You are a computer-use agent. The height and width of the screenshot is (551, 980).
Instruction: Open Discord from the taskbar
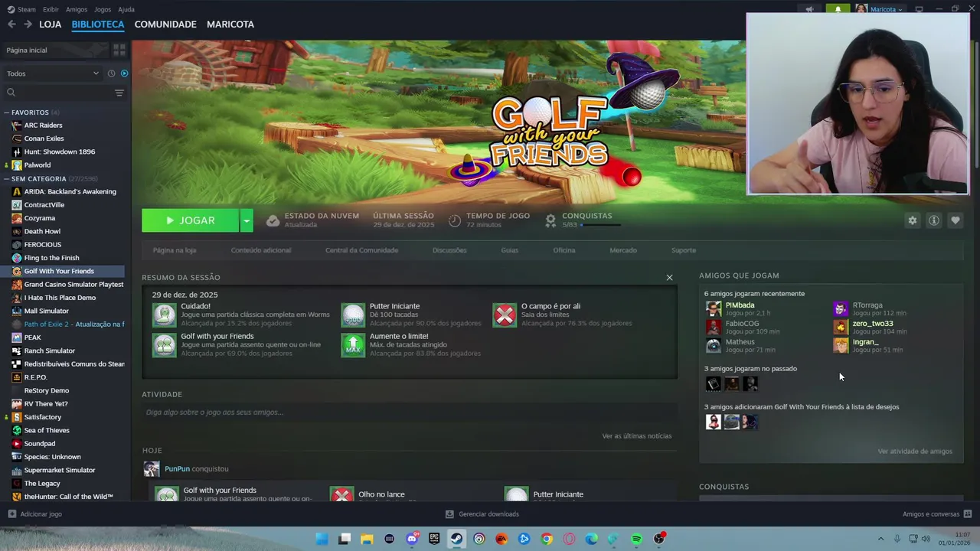pyautogui.click(x=412, y=539)
